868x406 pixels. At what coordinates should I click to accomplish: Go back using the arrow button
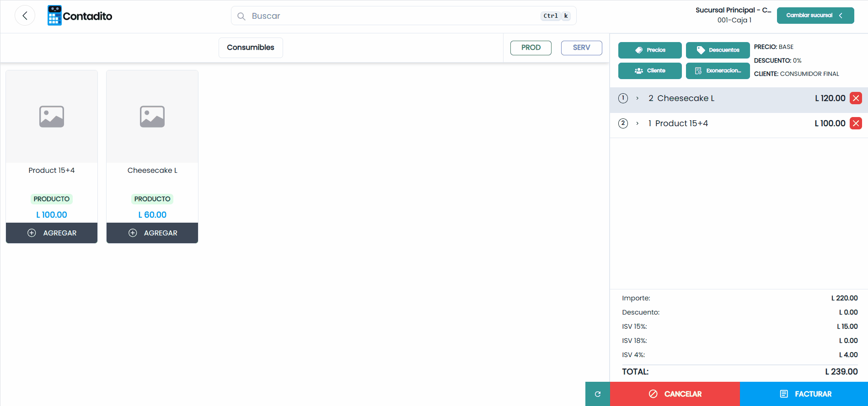(25, 16)
